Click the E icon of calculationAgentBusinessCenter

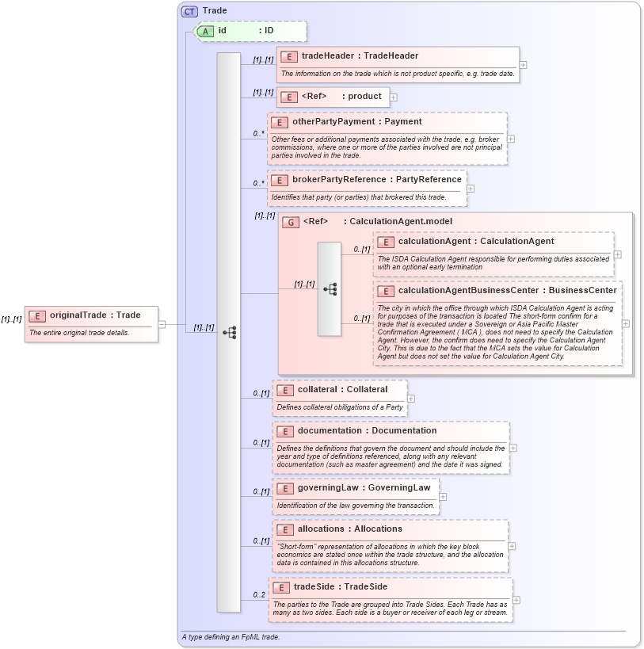pyautogui.click(x=386, y=291)
